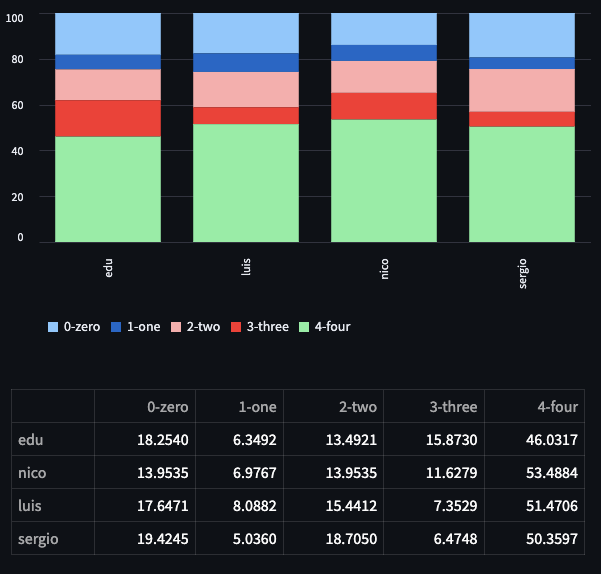Select cell with value 51.4706

pos(535,505)
